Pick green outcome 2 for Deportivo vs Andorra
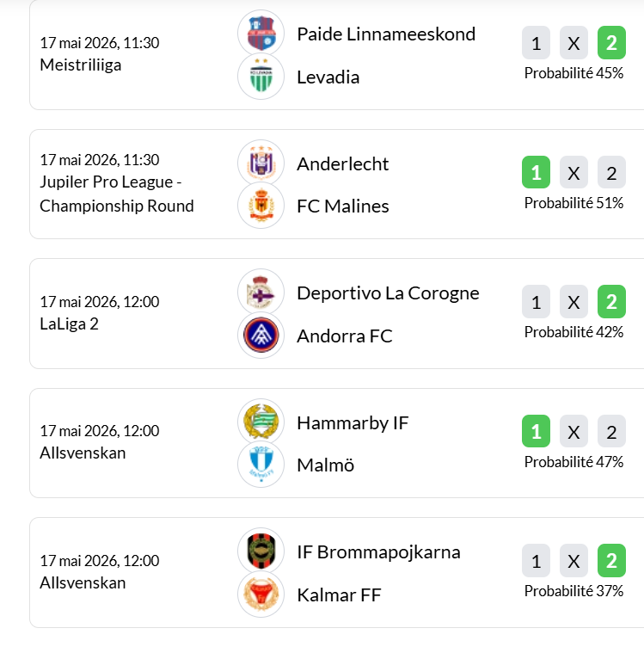Screen dimensions: 644x653 click(611, 301)
